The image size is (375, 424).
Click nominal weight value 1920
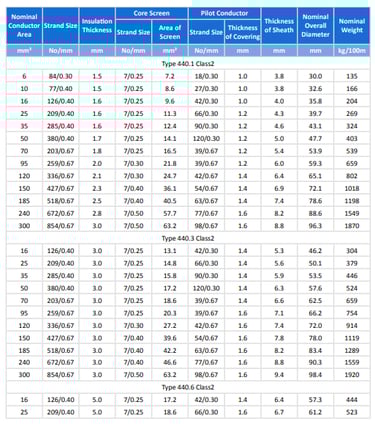click(352, 375)
